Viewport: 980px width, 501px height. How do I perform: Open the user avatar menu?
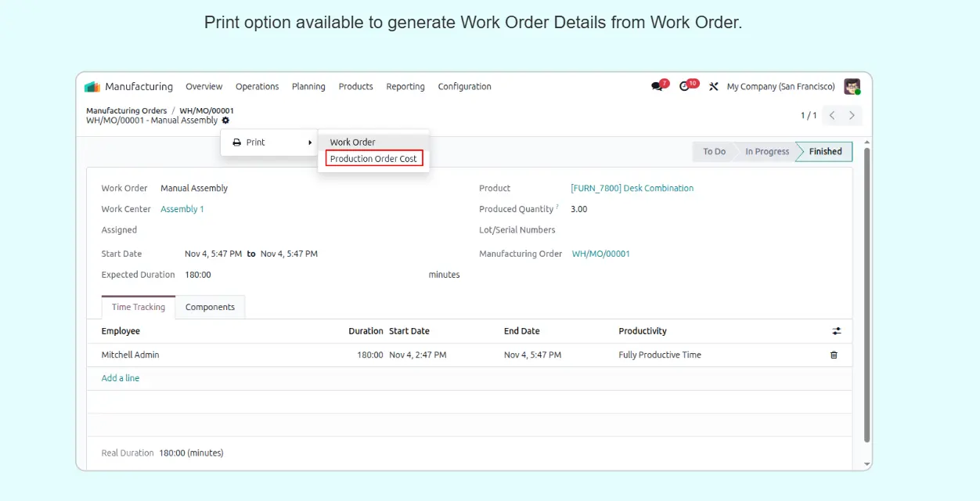coord(852,87)
